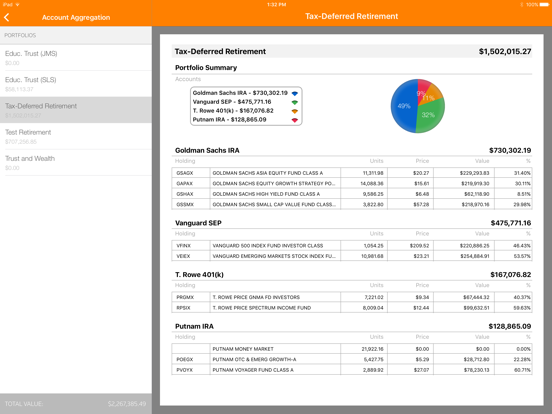Image resolution: width=552 pixels, height=414 pixels.
Task: Click the Goldman Sachs IRA section heading
Action: coord(207,150)
